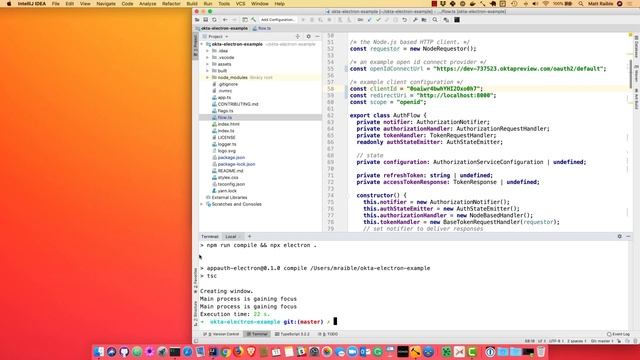Open the TODO tool window button
This screenshot has width=640, height=360.
328,334
